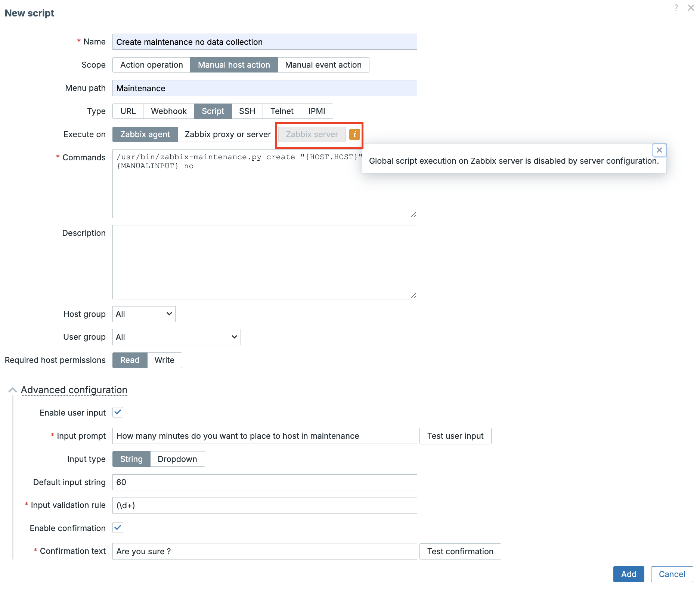Click the Advanced configuration heading link

pyautogui.click(x=74, y=390)
